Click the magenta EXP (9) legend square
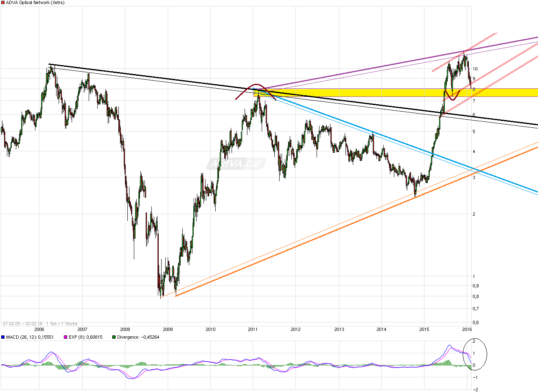This screenshot has height=392, width=538. [66, 337]
